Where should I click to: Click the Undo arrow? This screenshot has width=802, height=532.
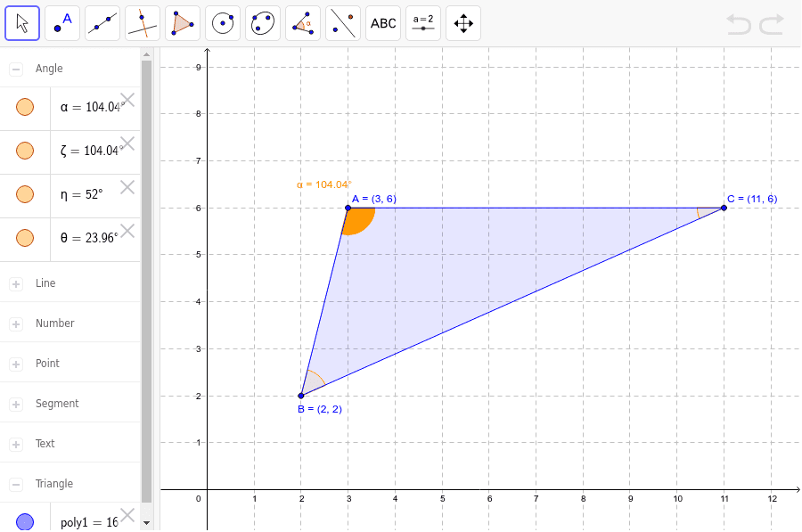739,25
